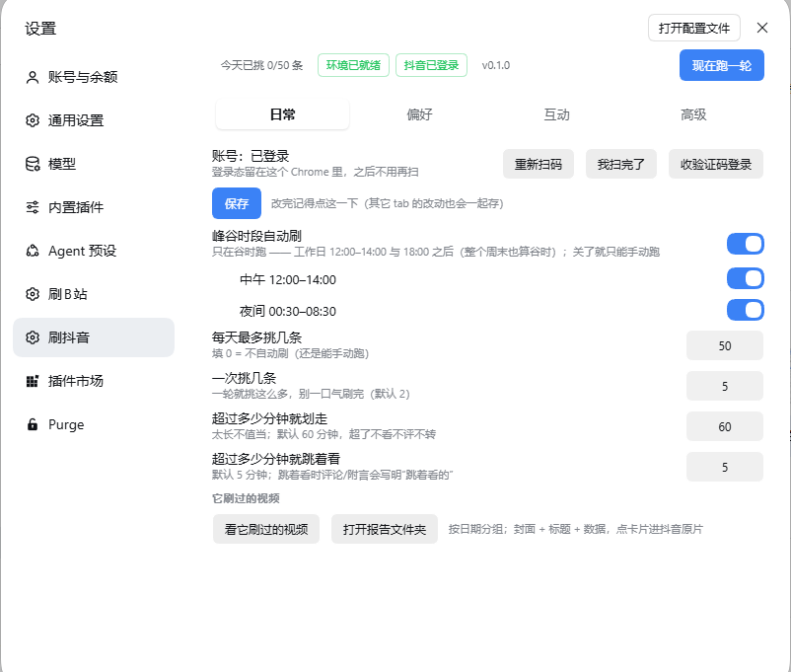
Task: Toggle the 中午 12:00–14:00 switch
Action: coord(745,278)
